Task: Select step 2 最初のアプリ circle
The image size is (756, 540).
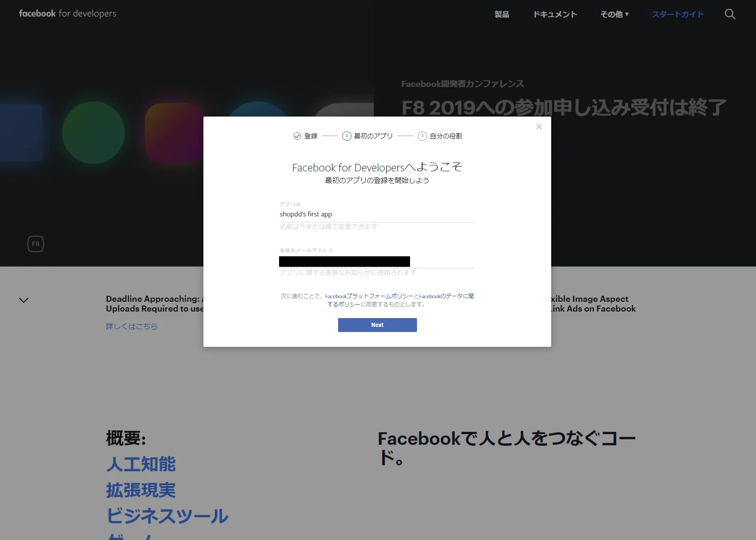Action: pyautogui.click(x=346, y=136)
